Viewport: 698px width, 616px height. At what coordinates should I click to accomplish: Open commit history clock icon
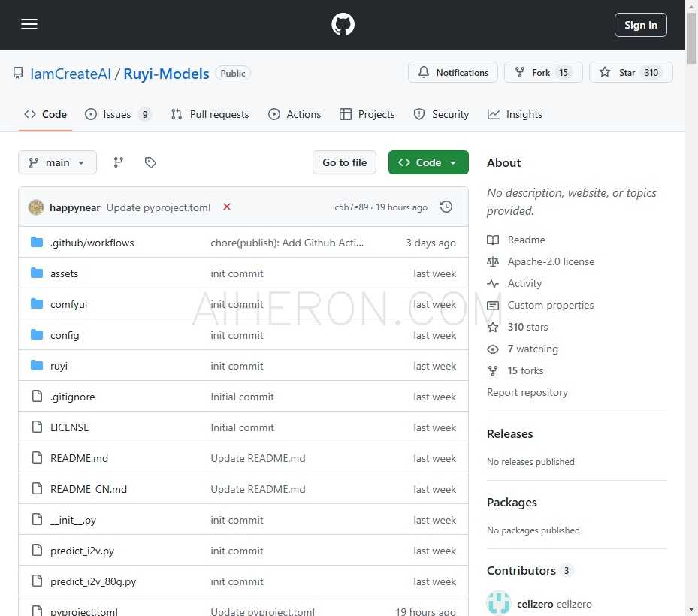446,207
